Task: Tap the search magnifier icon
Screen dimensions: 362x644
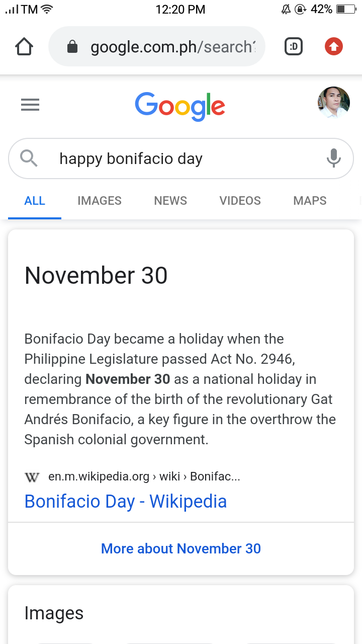Action: tap(29, 158)
